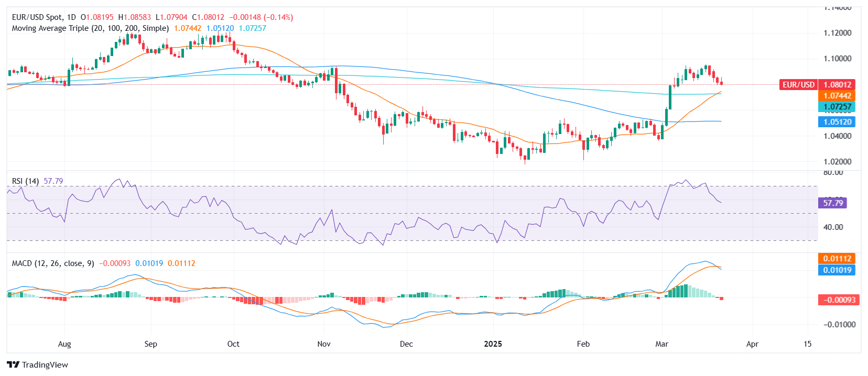Click the red -0.00093 histogram tag
The height and width of the screenshot is (376, 868).
839,300
